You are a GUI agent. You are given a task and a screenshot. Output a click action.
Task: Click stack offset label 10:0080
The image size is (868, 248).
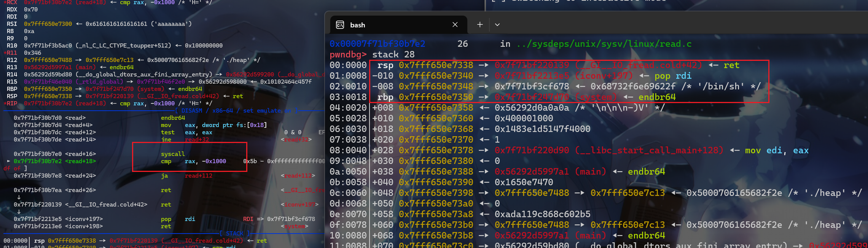coord(348,235)
